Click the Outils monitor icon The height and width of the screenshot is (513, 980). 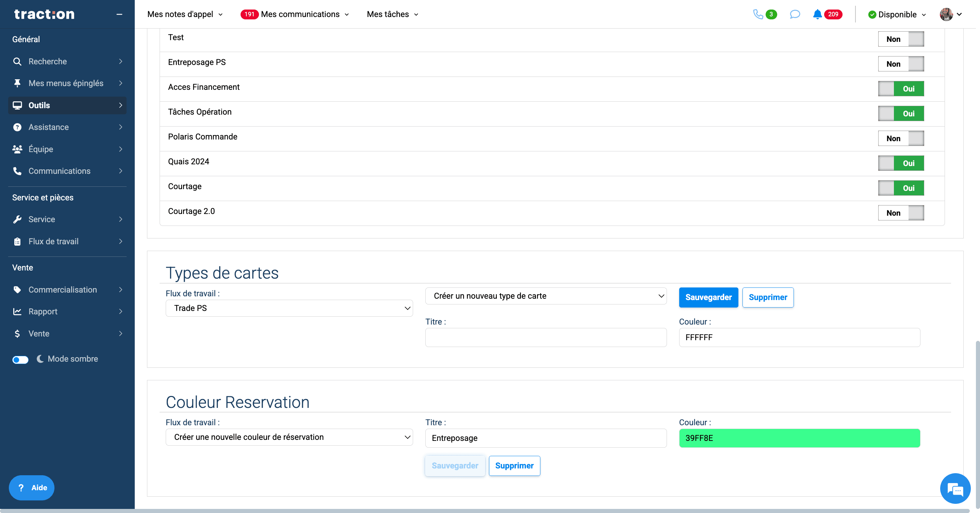point(17,105)
